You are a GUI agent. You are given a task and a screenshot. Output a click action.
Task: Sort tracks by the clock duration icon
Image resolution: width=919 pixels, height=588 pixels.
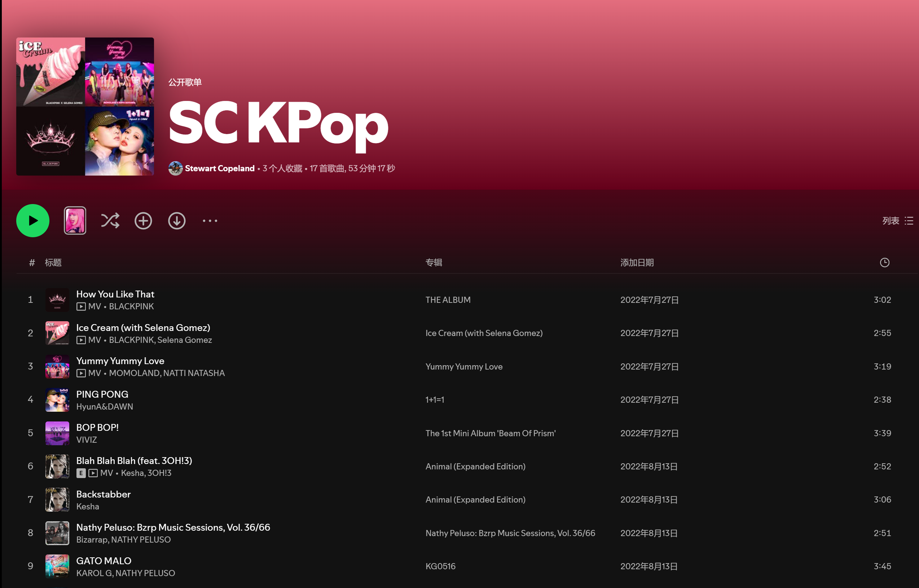pos(884,262)
